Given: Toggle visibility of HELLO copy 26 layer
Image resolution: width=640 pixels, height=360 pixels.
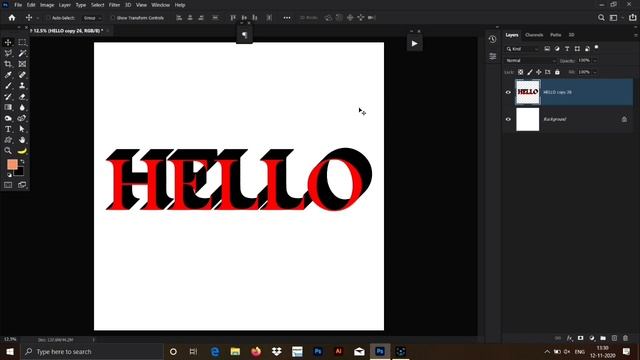Looking at the screenshot, I should [508, 92].
